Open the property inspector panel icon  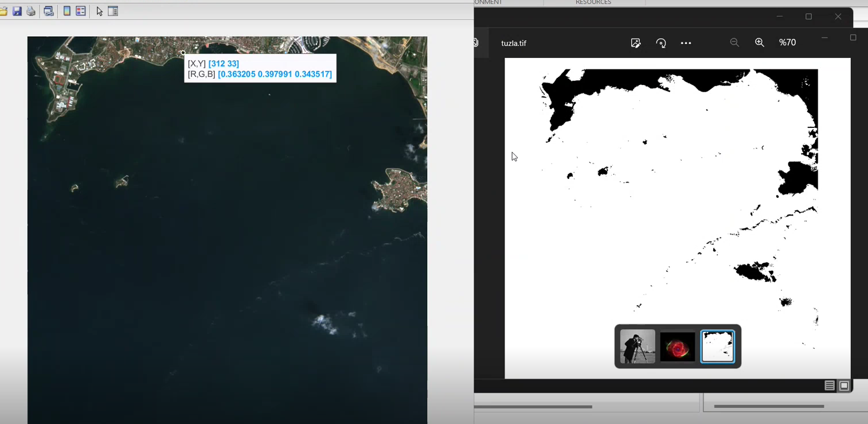point(113,11)
